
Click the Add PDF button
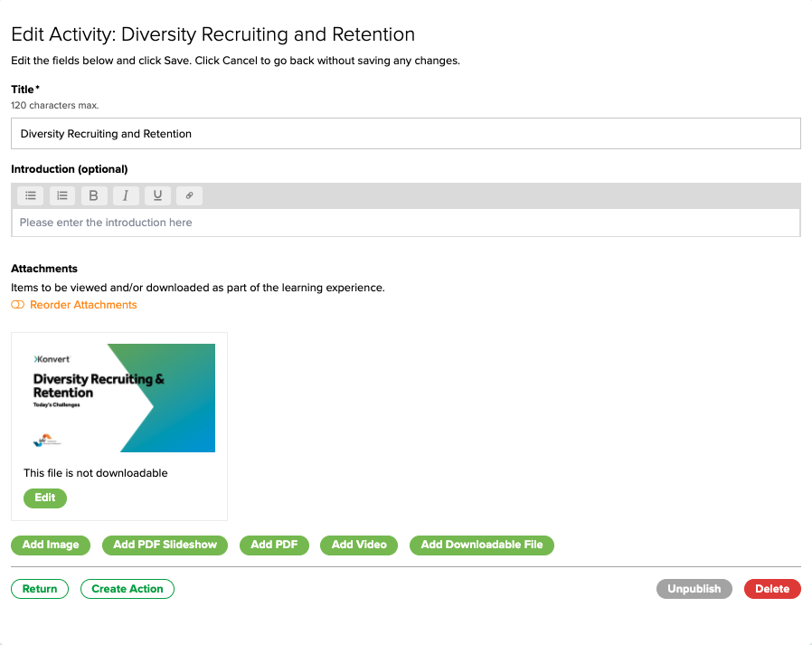[274, 545]
